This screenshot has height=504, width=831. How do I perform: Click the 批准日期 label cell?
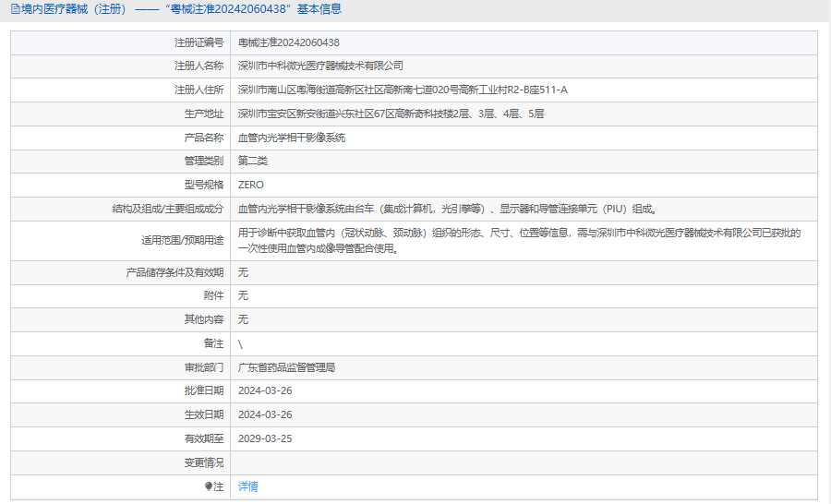pos(121,390)
